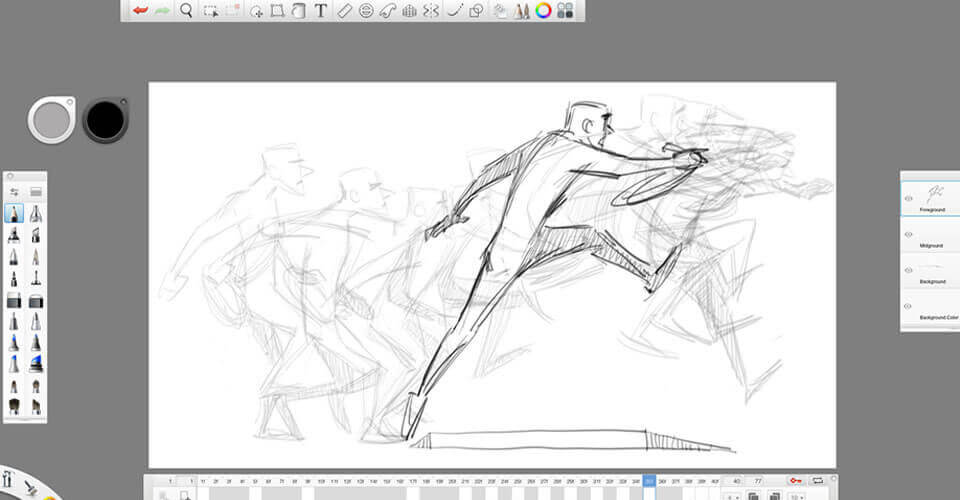This screenshot has width=960, height=500.
Task: Select the Text tool
Action: (321, 11)
